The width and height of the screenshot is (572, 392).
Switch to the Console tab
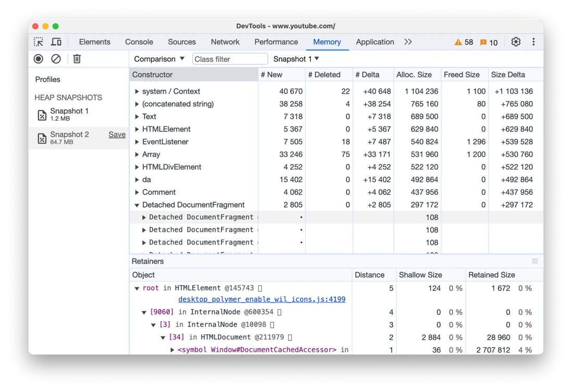tap(139, 42)
